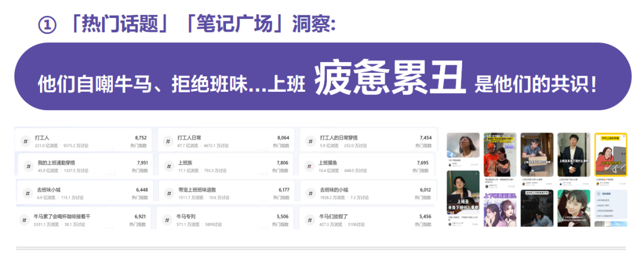The height and width of the screenshot is (263, 644).
Task: Click the hashtag icon beside 上班摸鱼
Action: pyautogui.click(x=310, y=166)
